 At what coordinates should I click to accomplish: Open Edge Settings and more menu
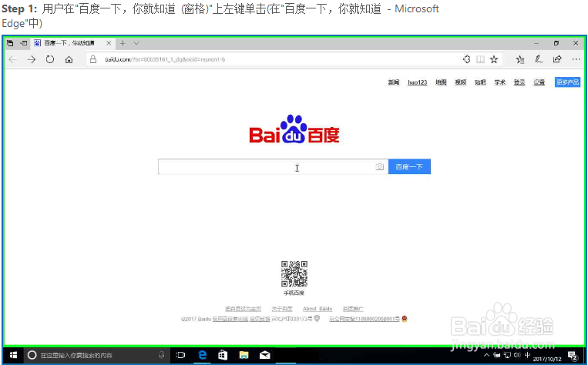coord(576,59)
